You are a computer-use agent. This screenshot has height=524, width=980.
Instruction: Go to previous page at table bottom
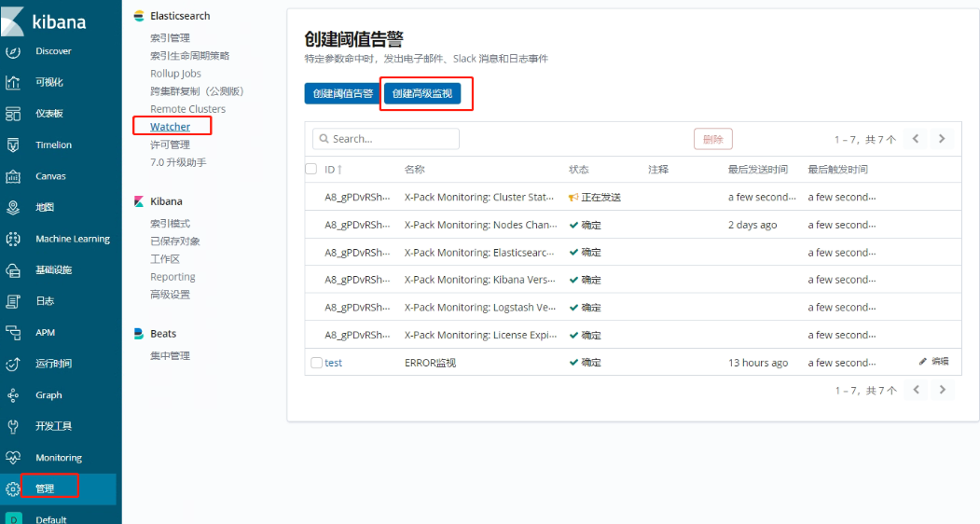point(917,390)
